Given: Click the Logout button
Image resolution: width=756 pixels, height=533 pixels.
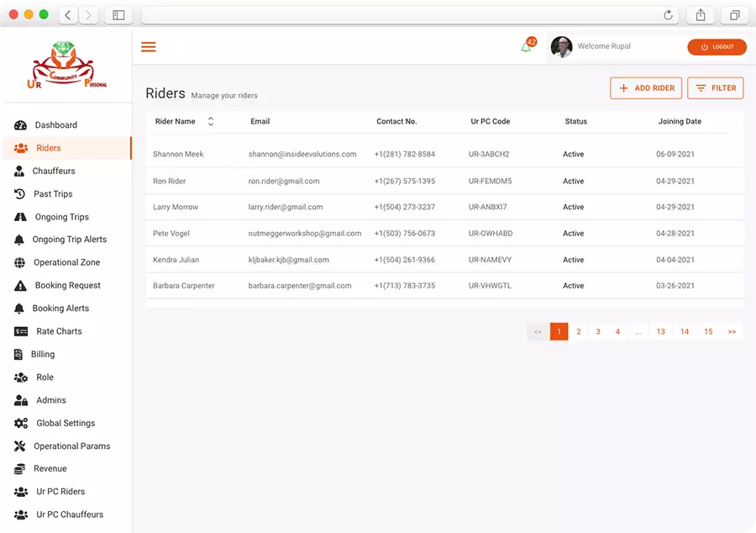Looking at the screenshot, I should [x=717, y=47].
